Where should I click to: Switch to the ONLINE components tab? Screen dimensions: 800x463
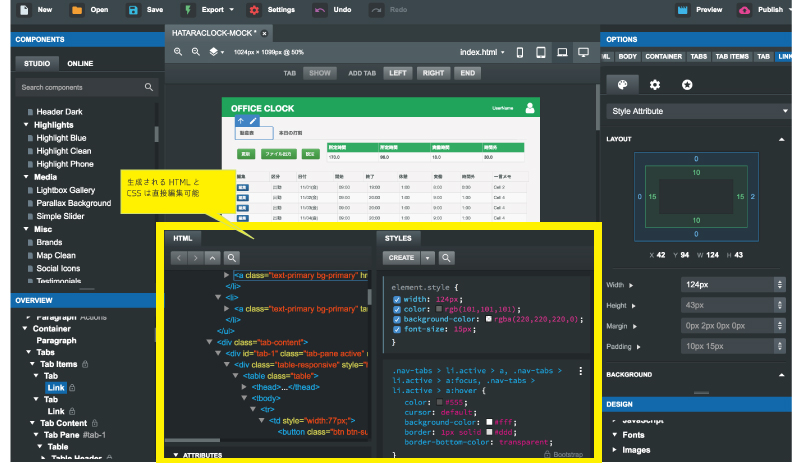click(80, 63)
